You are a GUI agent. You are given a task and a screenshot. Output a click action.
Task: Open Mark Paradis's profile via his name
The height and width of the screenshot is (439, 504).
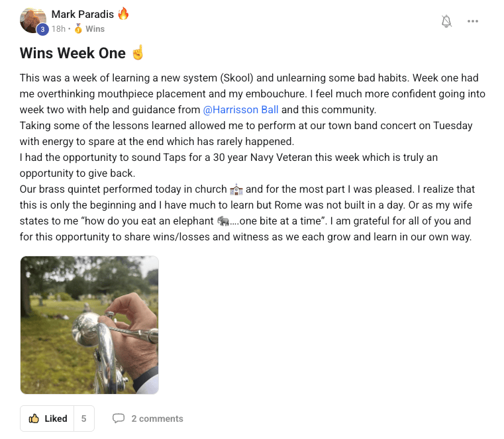(x=83, y=14)
